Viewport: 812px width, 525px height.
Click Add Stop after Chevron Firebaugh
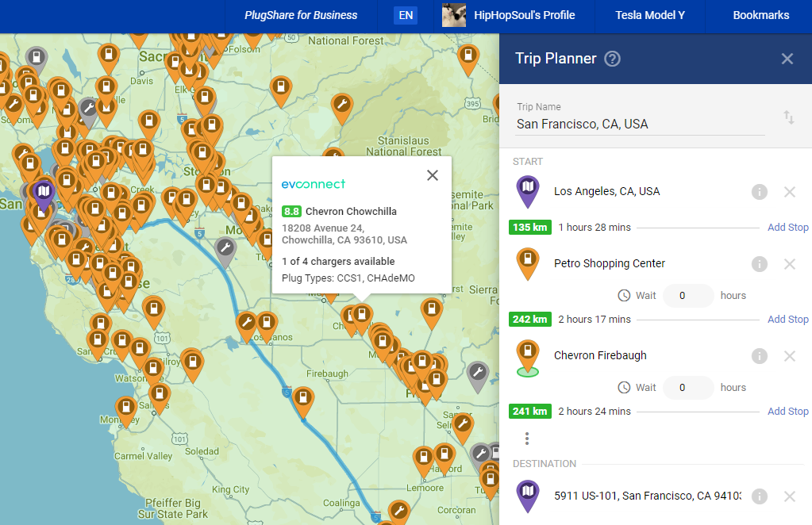787,412
